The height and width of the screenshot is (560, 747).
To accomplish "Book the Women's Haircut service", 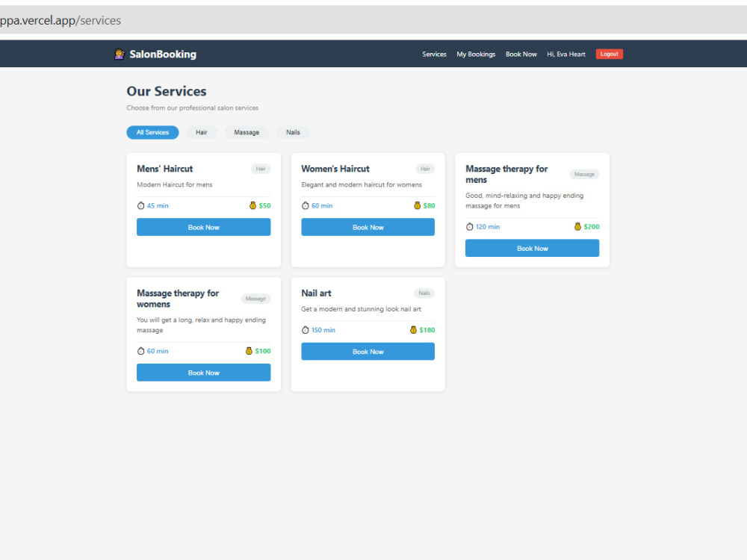I will [x=368, y=227].
